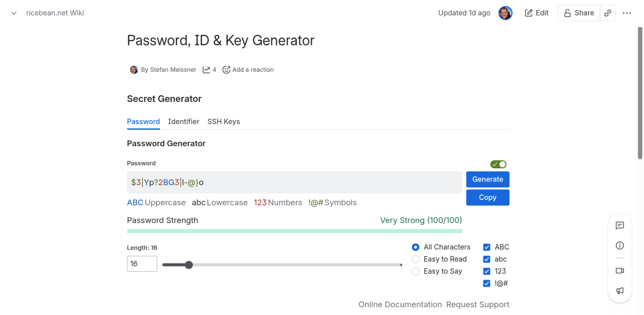Open the Share dialog

coord(579,13)
